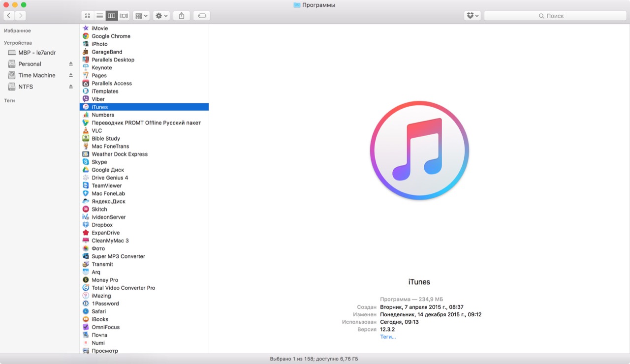
Task: Click the TeamViewer app icon
Action: pyautogui.click(x=86, y=185)
